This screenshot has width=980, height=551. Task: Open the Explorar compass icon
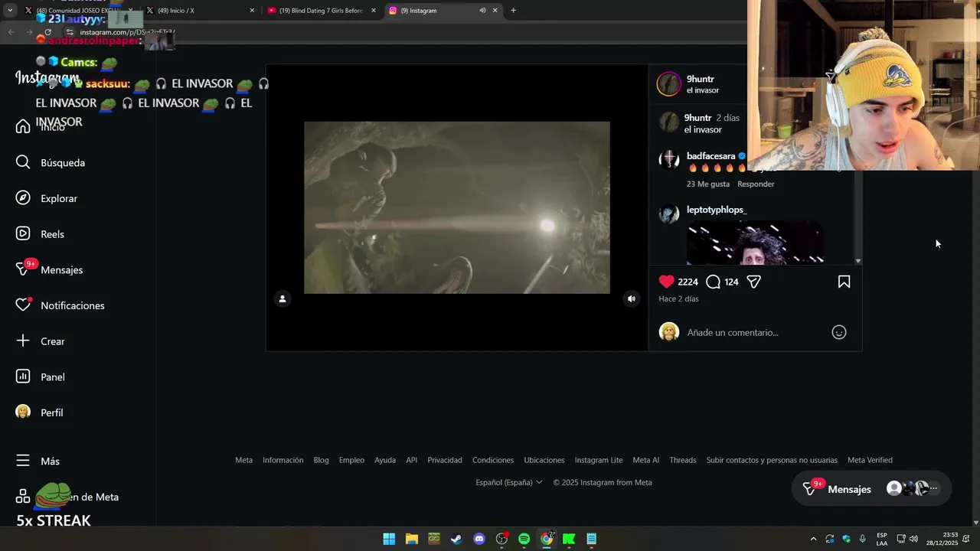pos(23,198)
